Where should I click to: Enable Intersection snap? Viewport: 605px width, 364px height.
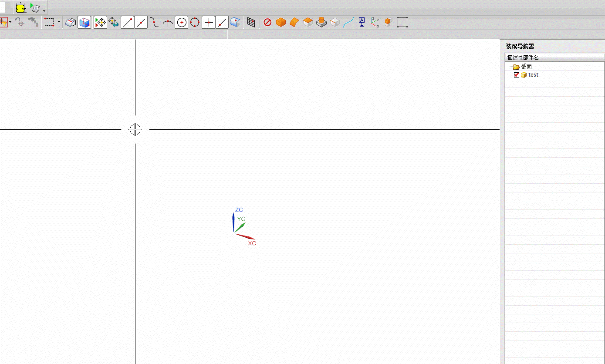(x=168, y=22)
